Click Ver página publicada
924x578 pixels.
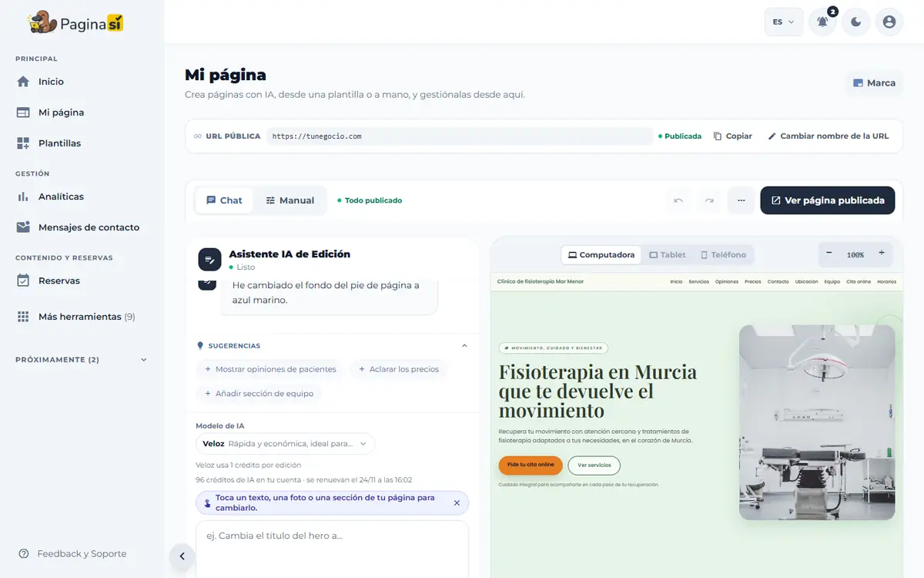828,200
